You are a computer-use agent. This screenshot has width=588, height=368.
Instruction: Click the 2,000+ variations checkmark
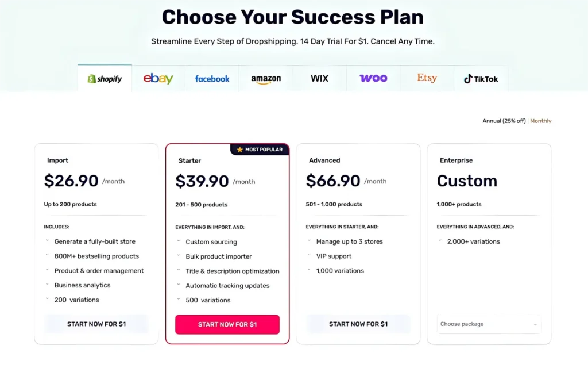[x=440, y=241]
